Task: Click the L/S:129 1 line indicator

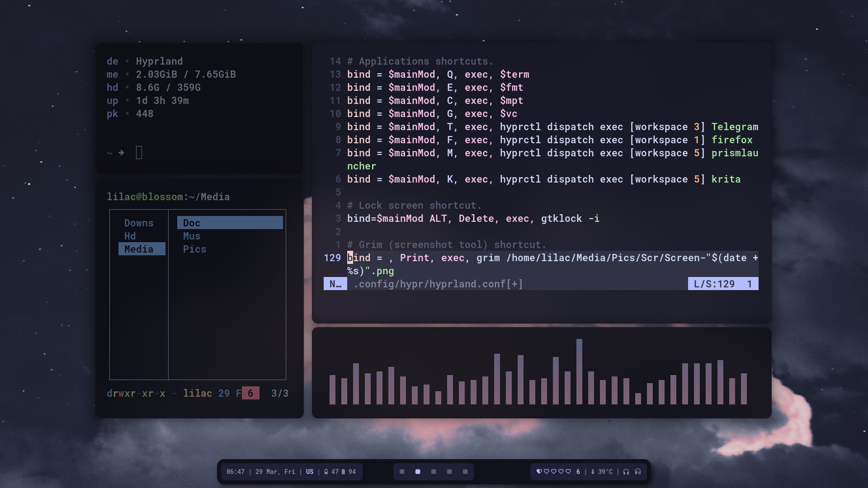Action: (x=723, y=284)
